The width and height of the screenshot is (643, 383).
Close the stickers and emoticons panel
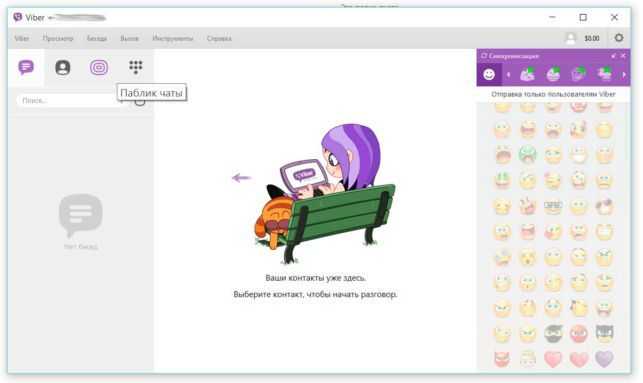click(623, 56)
